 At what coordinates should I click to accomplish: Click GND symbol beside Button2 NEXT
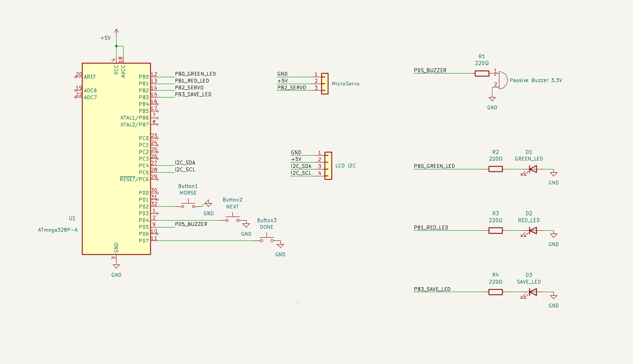pyautogui.click(x=246, y=225)
